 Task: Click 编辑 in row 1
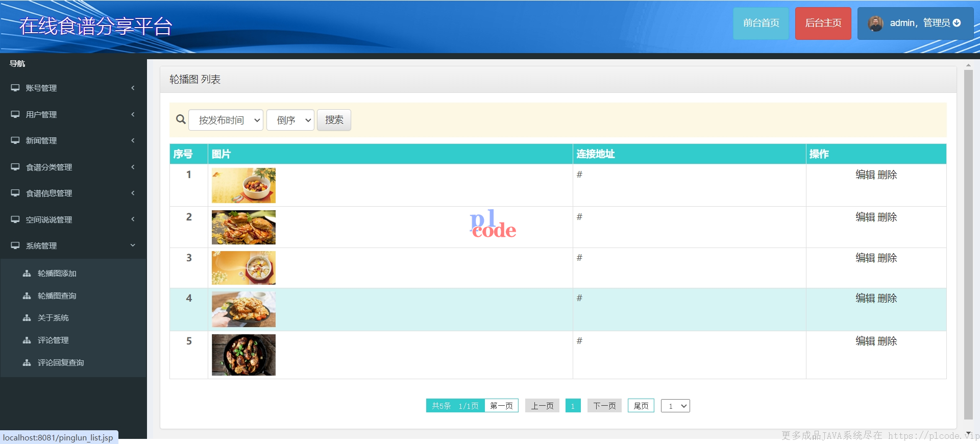click(865, 175)
